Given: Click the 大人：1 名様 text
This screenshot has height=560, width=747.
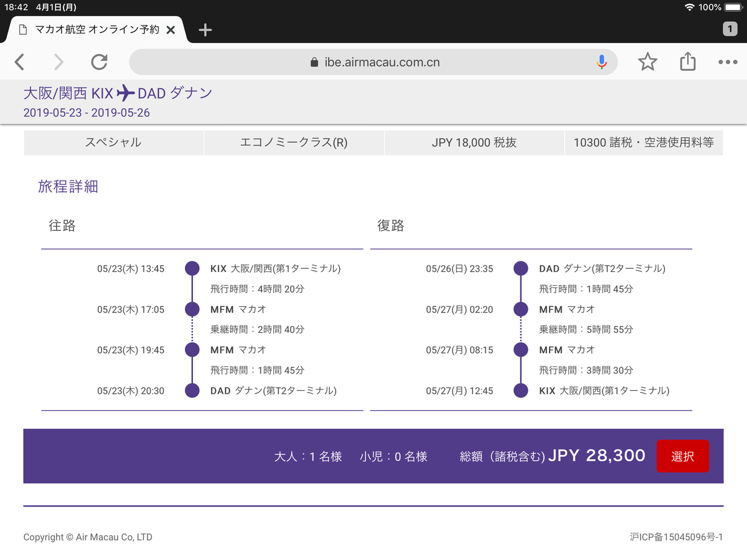Looking at the screenshot, I should [x=308, y=456].
